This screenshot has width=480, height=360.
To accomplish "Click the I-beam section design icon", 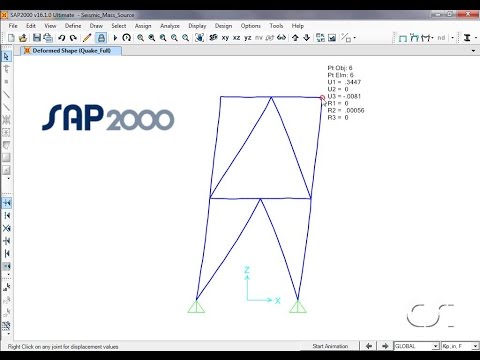I will 467,38.
